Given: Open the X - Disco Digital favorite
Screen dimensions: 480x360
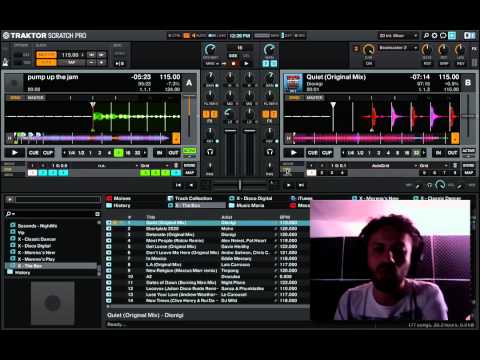Looking at the screenshot, I should tap(251, 198).
